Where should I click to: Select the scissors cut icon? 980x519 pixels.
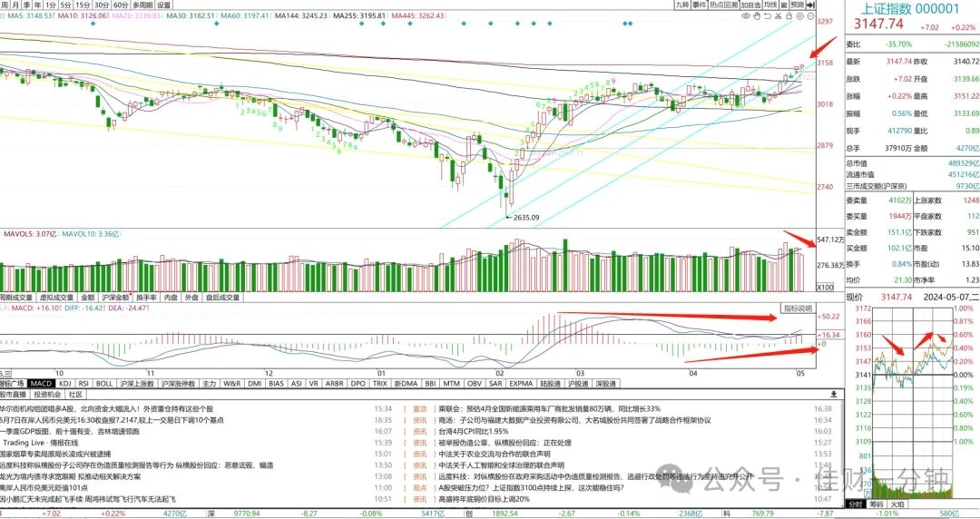[x=779, y=15]
